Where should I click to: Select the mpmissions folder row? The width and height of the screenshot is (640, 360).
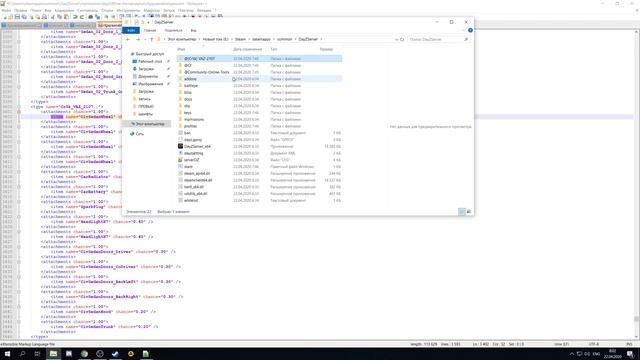click(260, 120)
